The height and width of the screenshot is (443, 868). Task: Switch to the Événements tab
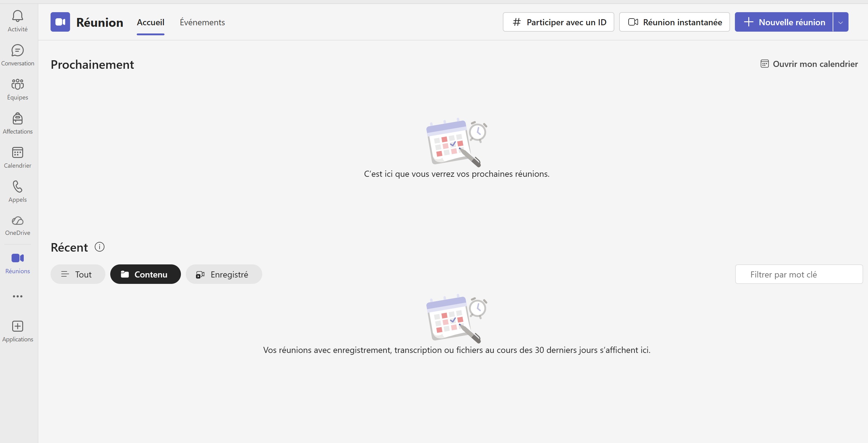[202, 22]
